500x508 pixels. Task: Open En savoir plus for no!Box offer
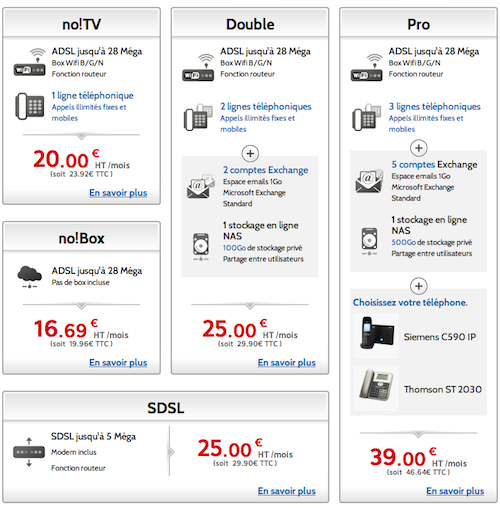pos(118,363)
